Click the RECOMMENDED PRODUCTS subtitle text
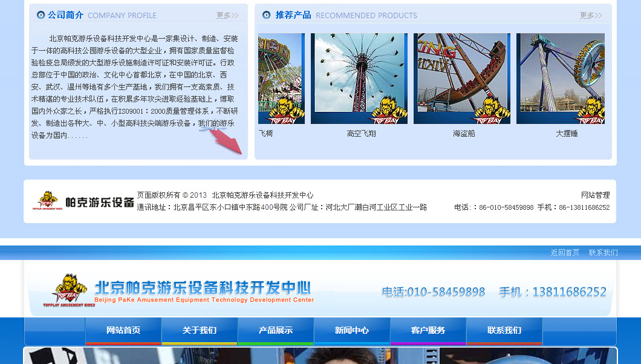Screen dimensions: 641x364 click(366, 16)
